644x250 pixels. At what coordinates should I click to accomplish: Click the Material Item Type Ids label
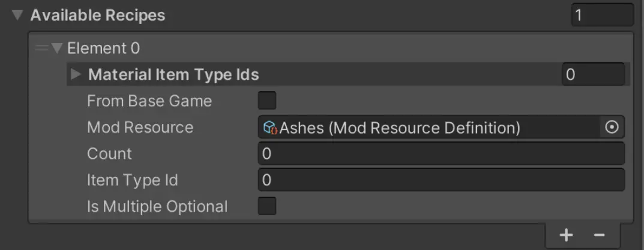click(173, 75)
